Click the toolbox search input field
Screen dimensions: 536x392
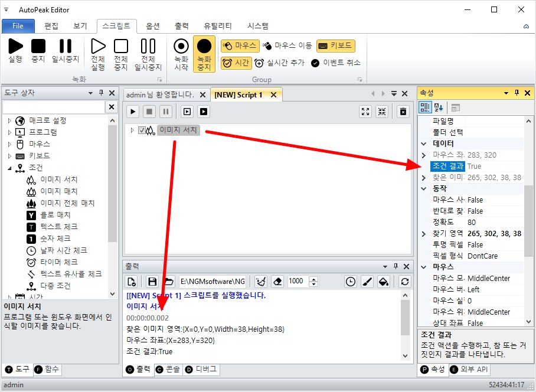[x=54, y=107]
